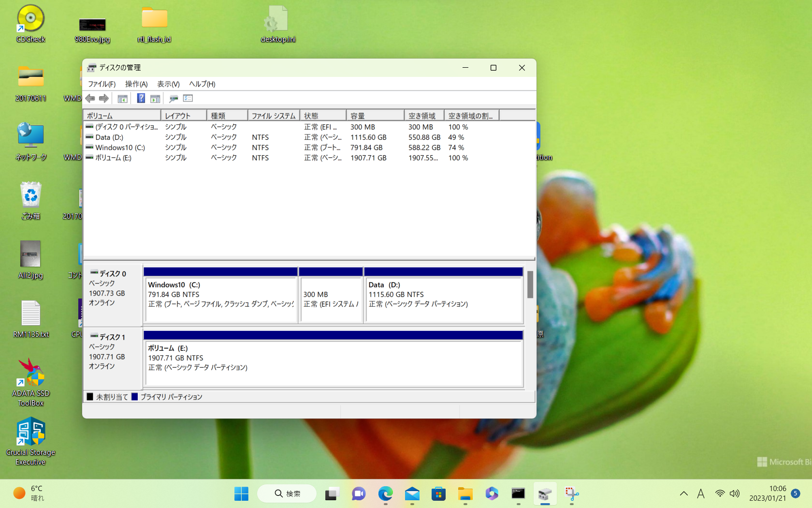
Task: Click the Help question mark toolbar icon
Action: click(x=141, y=99)
